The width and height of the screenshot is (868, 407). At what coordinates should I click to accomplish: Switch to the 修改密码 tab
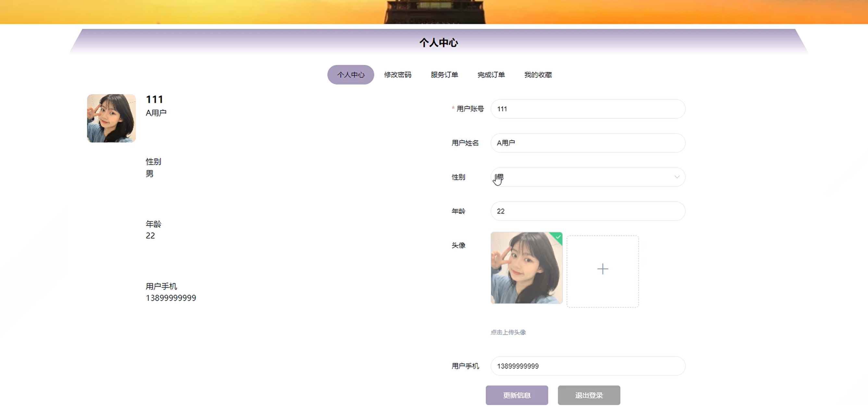pyautogui.click(x=398, y=74)
